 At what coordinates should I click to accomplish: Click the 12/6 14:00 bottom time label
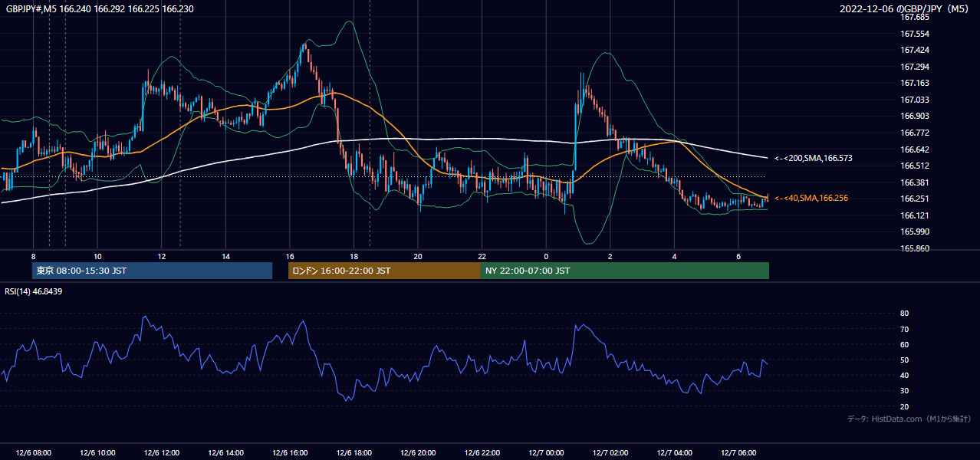coord(226,452)
